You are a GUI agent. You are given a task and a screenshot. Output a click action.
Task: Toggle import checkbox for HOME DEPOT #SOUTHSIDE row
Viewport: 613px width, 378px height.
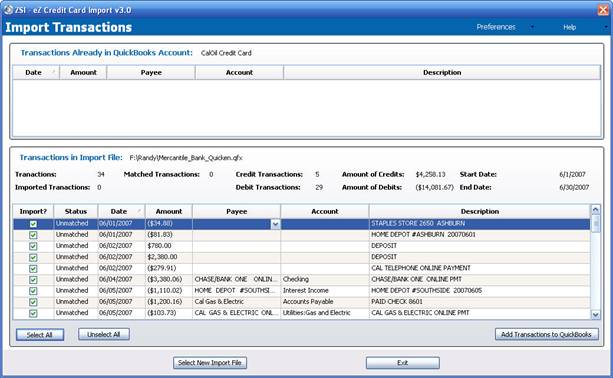pos(33,291)
